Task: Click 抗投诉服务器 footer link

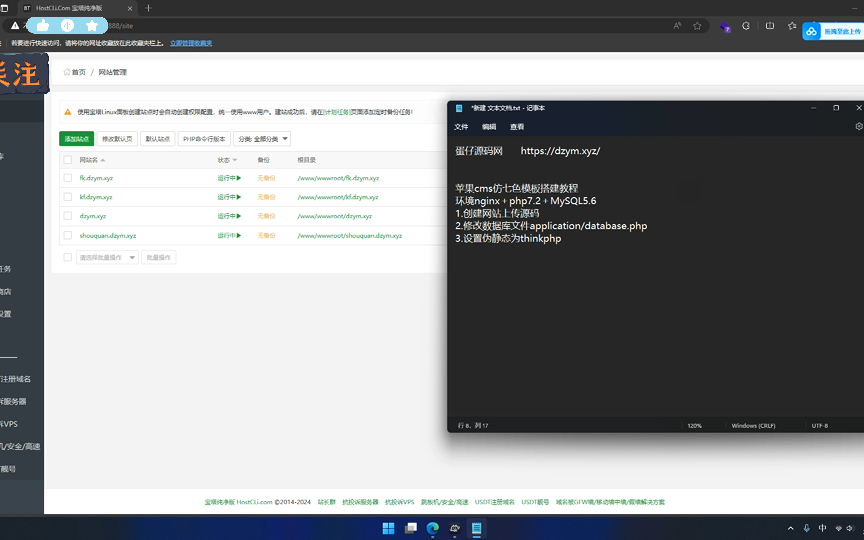Action: click(x=360, y=502)
